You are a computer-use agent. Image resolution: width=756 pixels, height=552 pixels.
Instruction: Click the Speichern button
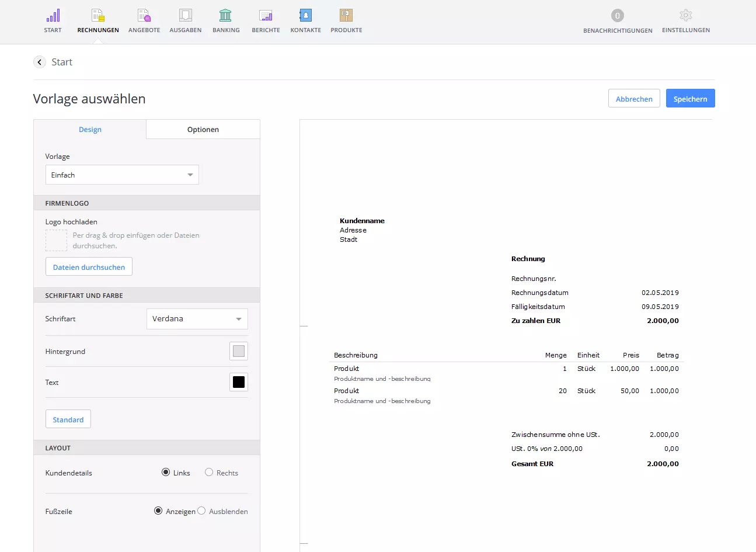tap(690, 99)
